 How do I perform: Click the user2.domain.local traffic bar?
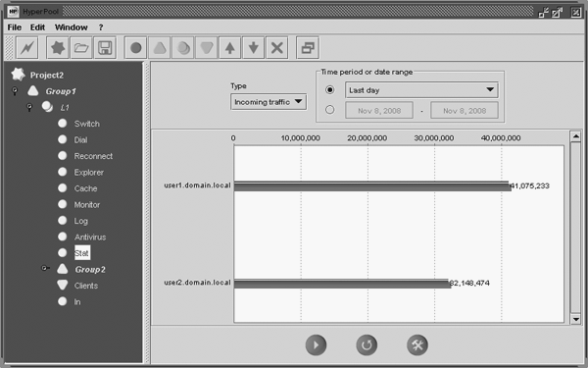click(x=342, y=284)
